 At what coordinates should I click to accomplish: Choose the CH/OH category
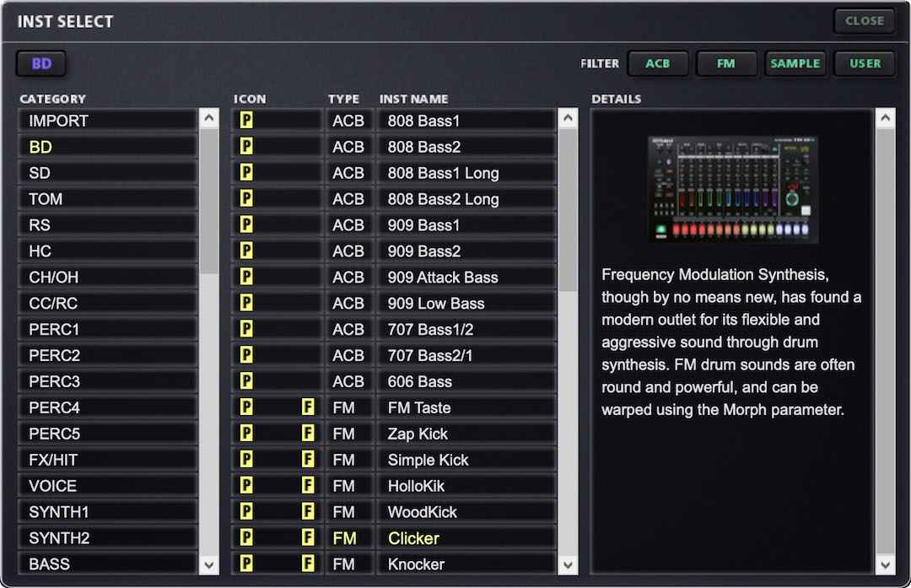tap(107, 278)
